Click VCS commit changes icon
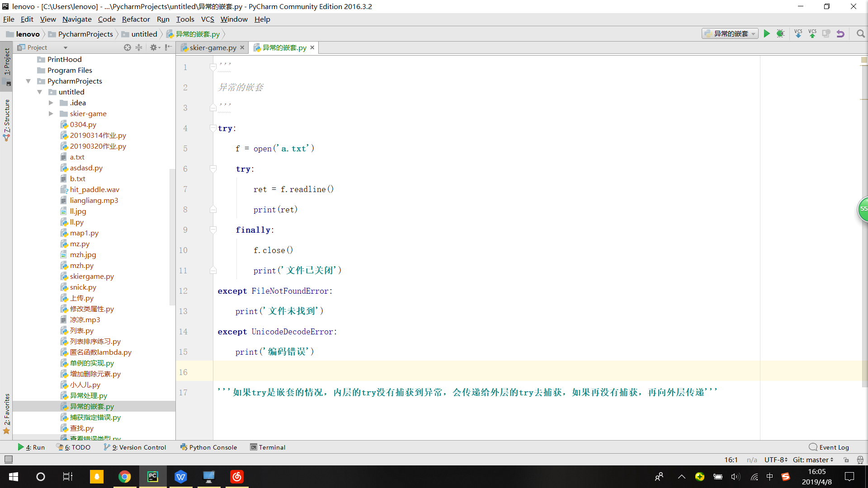Screen dimensions: 868x488 (812, 33)
